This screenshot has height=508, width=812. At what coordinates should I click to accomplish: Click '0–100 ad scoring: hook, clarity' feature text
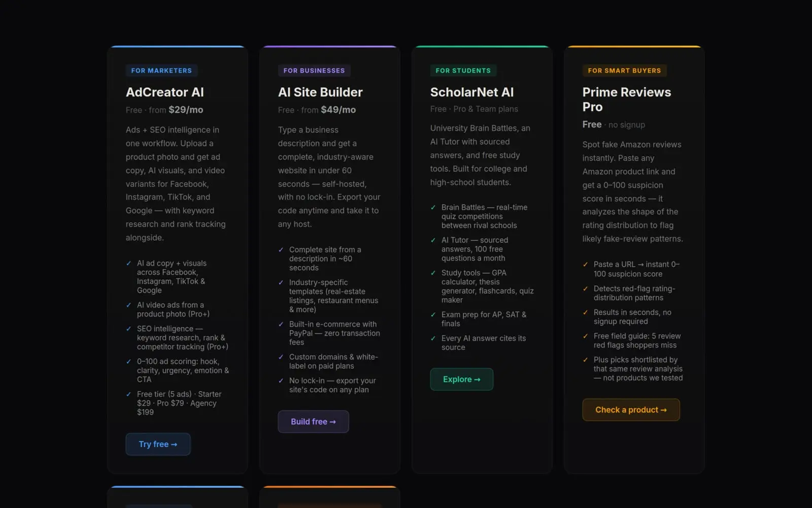183,370
